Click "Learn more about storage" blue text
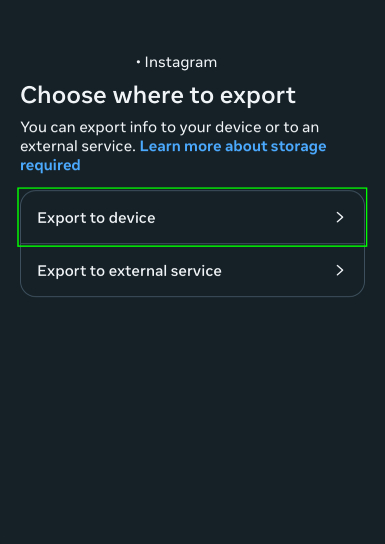Viewport: 385px width, 544px height. pyautogui.click(x=233, y=146)
